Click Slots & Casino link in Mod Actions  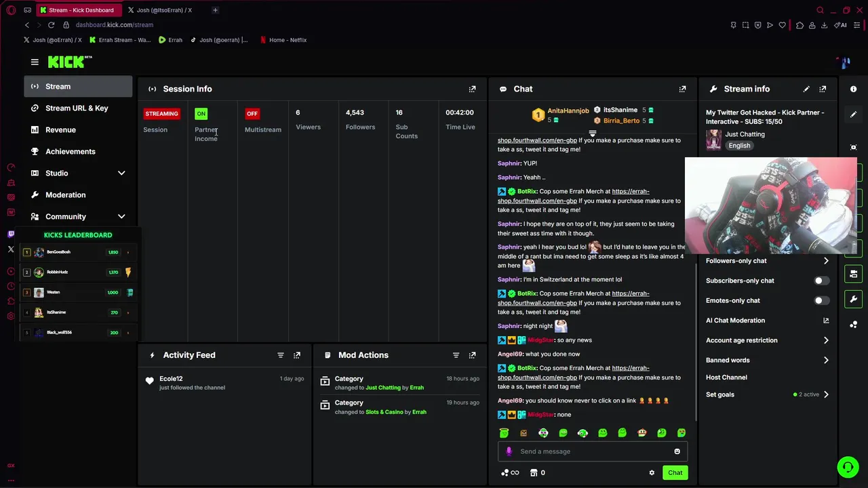coord(384,412)
